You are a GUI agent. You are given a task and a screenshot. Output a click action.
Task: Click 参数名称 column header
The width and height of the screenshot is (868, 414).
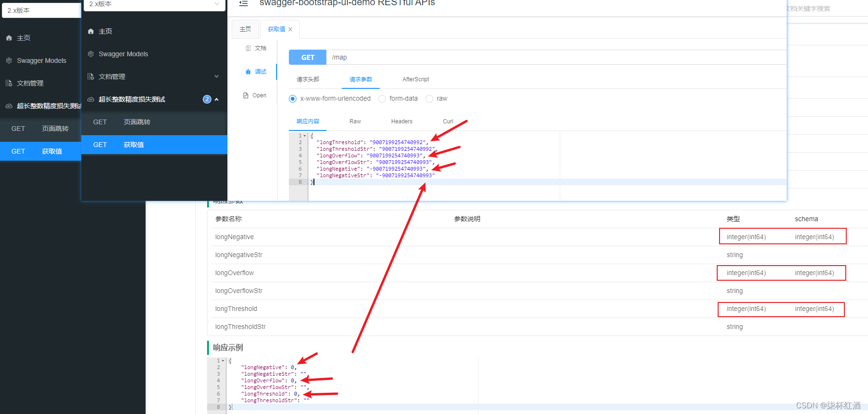[x=228, y=219]
